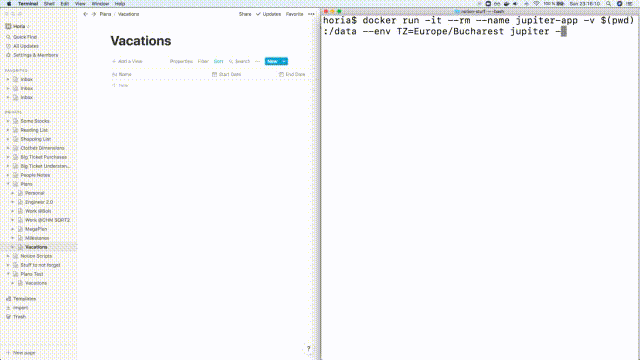Open dropdown arrow on New button
The height and width of the screenshot is (360, 640).
click(x=284, y=62)
